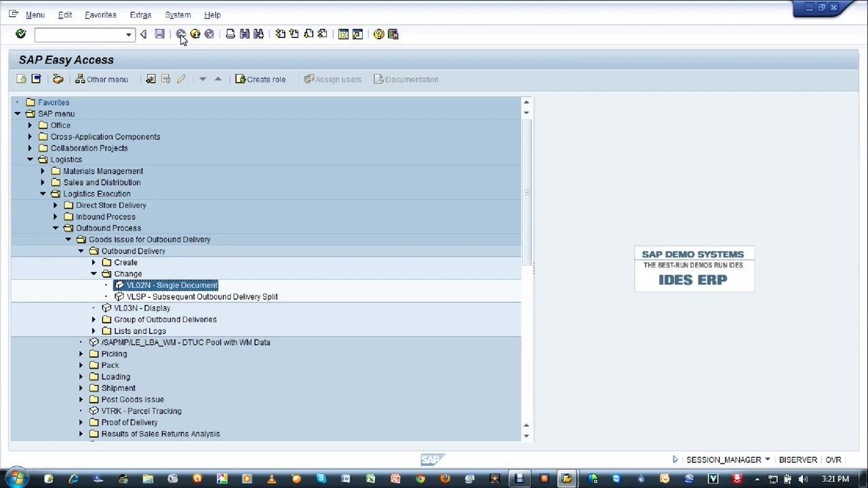This screenshot has width=868, height=488.
Task: Collapse the Outbound Process node
Action: (x=56, y=228)
